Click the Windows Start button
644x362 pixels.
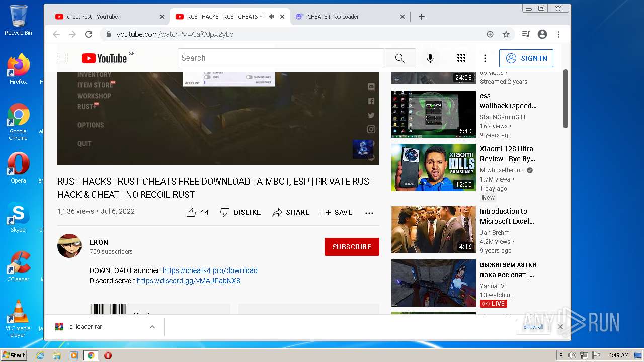(x=14, y=355)
